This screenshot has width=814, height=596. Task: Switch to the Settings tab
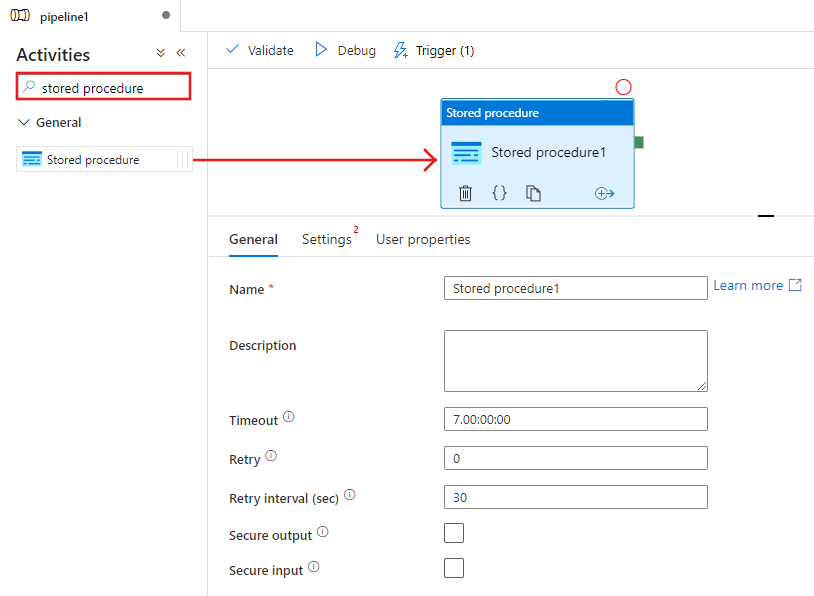click(327, 240)
